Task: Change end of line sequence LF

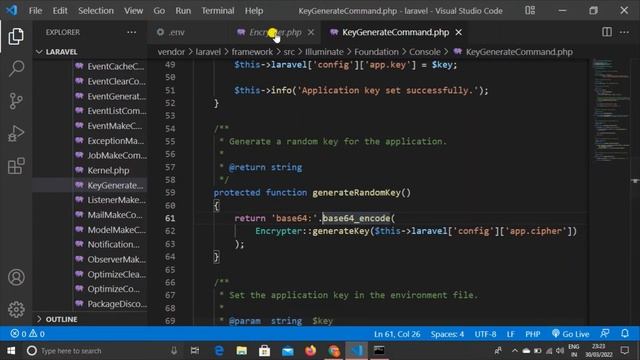Action: (510, 334)
